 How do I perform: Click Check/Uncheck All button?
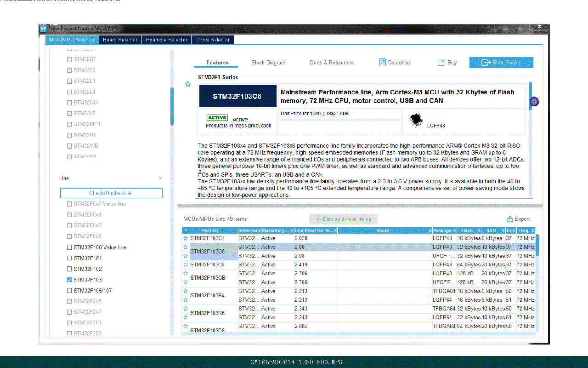[111, 193]
